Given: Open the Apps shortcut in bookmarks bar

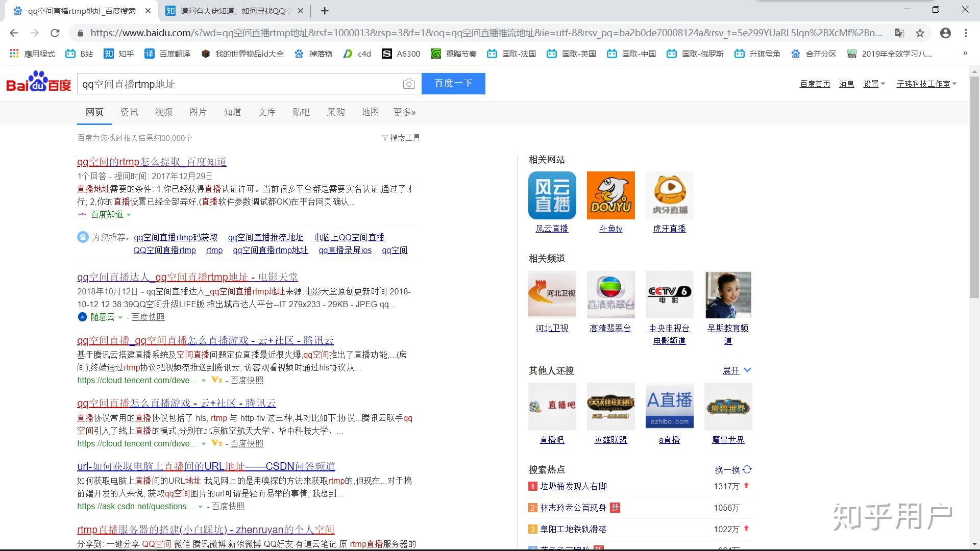Looking at the screenshot, I should pos(32,54).
